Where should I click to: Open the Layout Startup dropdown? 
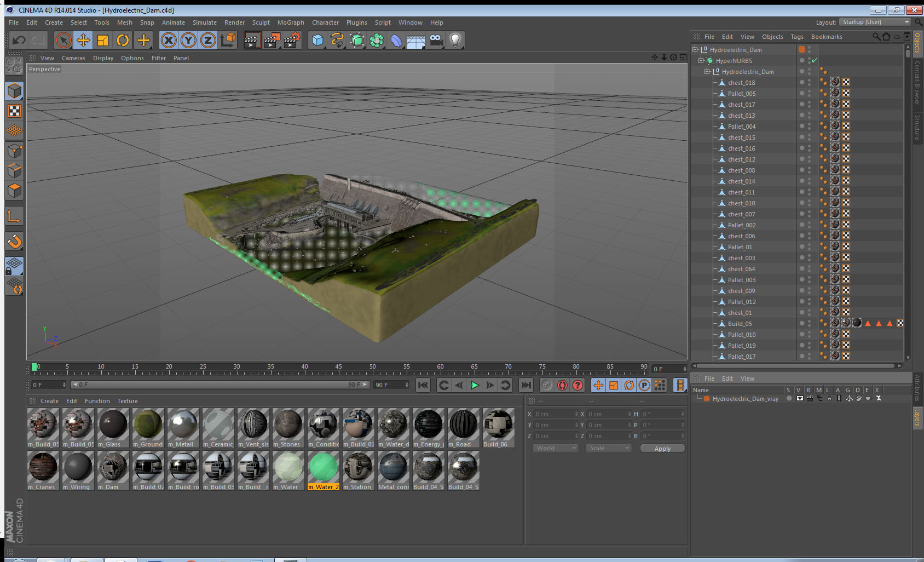point(875,22)
